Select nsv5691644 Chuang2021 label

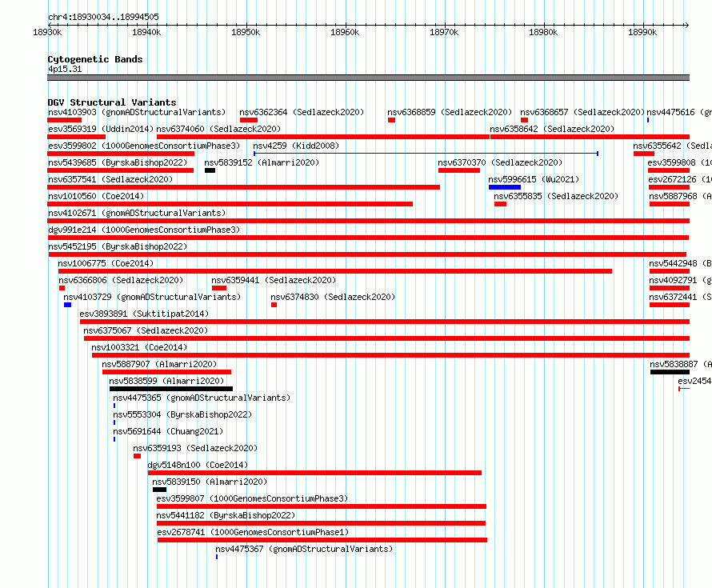point(168,431)
